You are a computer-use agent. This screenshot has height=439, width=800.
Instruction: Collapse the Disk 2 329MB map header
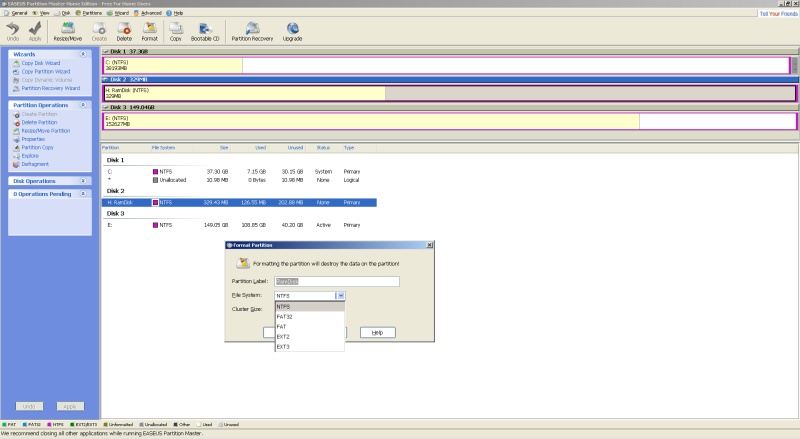point(106,80)
